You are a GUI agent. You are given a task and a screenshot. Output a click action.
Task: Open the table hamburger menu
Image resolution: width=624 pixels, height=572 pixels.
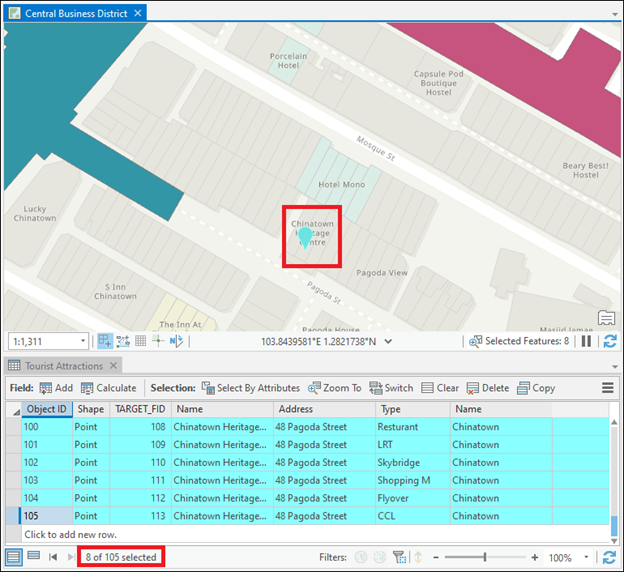pyautogui.click(x=608, y=388)
